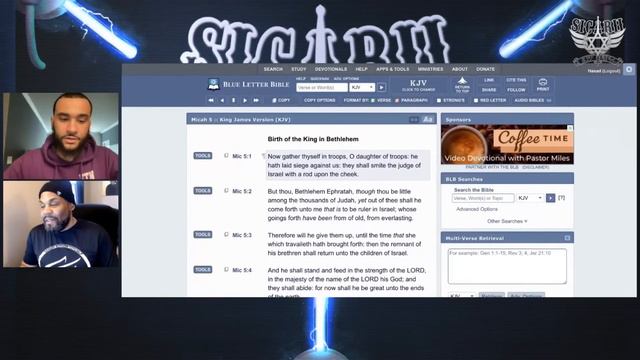
Task: Expand Other Searches
Action: pyautogui.click(x=507, y=221)
